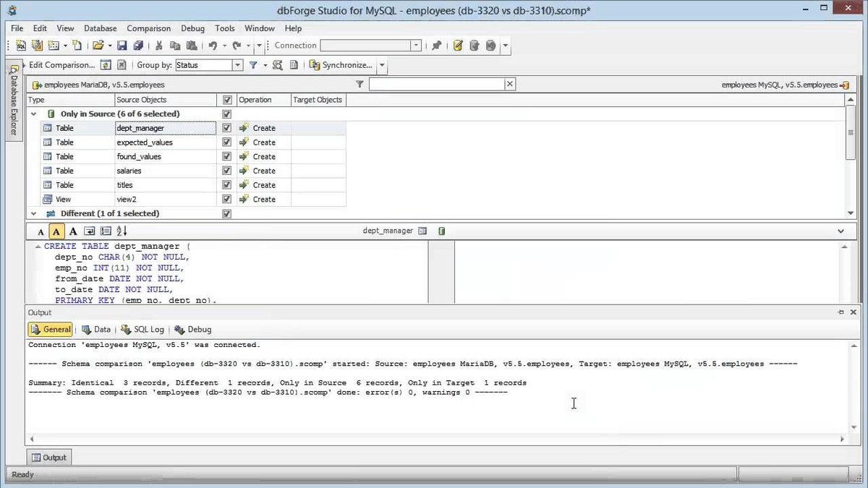Open the Database menu
868x488 pixels.
[x=101, y=28]
